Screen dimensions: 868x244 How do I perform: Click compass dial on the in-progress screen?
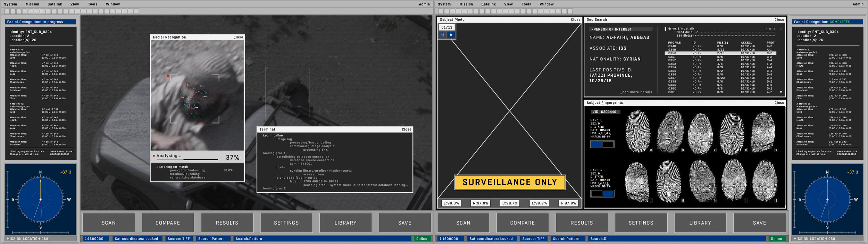pyautogui.click(x=41, y=199)
